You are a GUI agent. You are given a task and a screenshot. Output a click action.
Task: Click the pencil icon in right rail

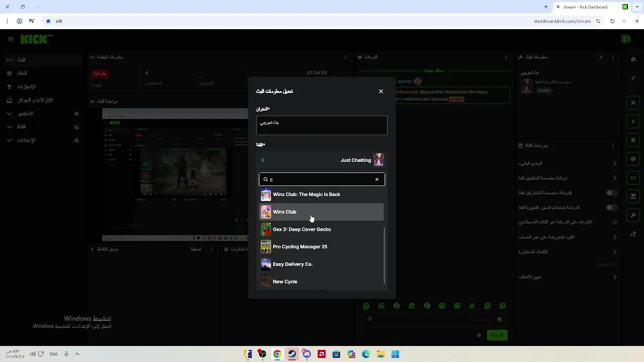633,78
